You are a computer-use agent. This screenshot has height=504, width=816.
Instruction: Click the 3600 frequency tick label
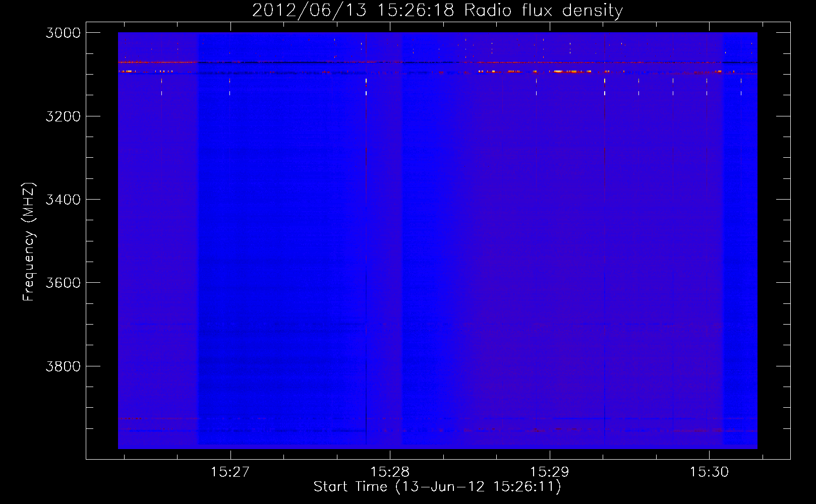coord(63,283)
